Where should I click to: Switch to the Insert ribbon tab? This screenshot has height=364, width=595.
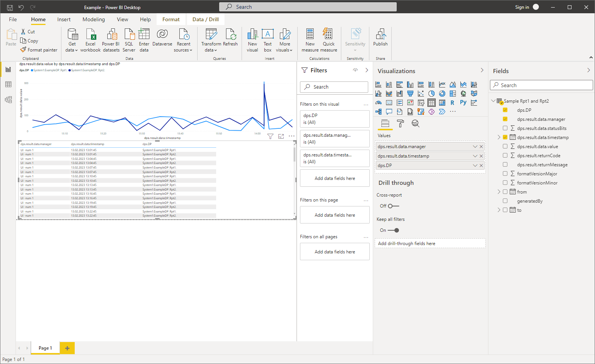64,19
